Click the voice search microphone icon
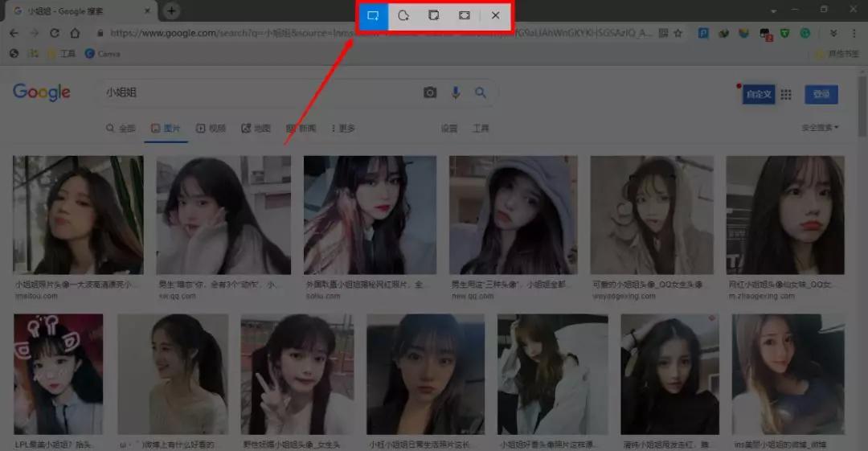 [456, 93]
